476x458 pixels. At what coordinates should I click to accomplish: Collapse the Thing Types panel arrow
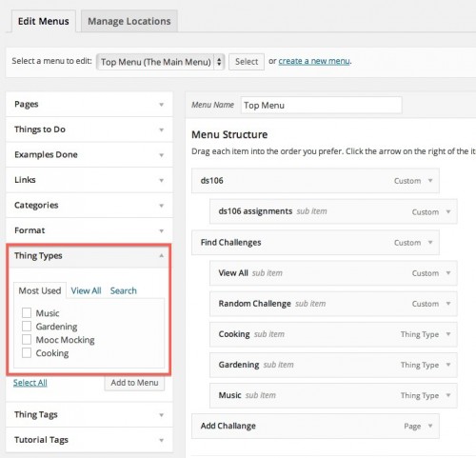(x=161, y=255)
